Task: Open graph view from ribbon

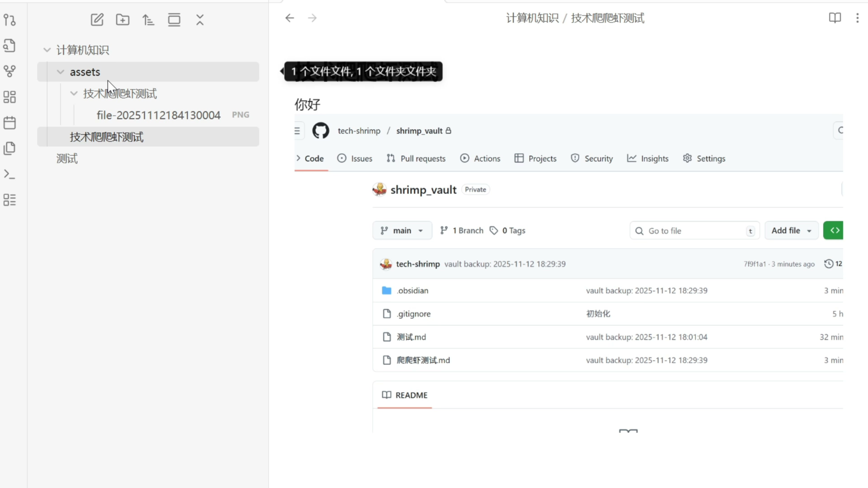Action: [x=9, y=71]
